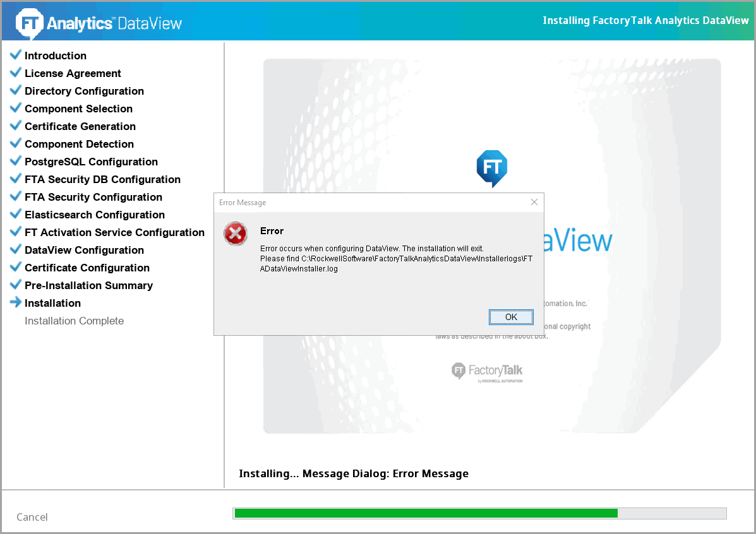Select the Directory Configuration step label
Viewport: 756px width, 534px height.
[x=85, y=91]
